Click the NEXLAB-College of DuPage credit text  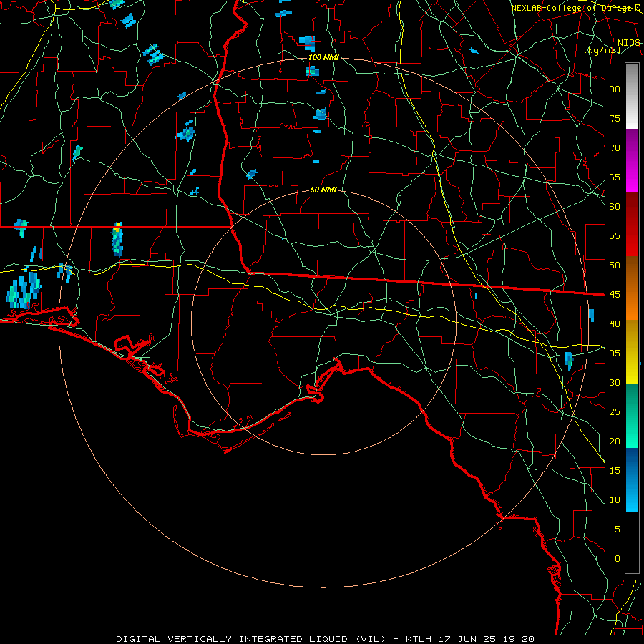[x=575, y=8]
